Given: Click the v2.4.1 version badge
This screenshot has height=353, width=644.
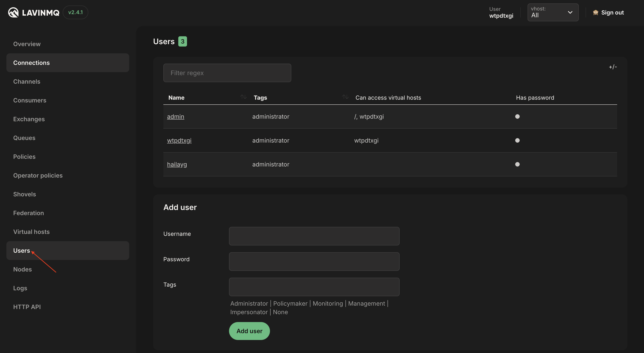Looking at the screenshot, I should tap(75, 12).
